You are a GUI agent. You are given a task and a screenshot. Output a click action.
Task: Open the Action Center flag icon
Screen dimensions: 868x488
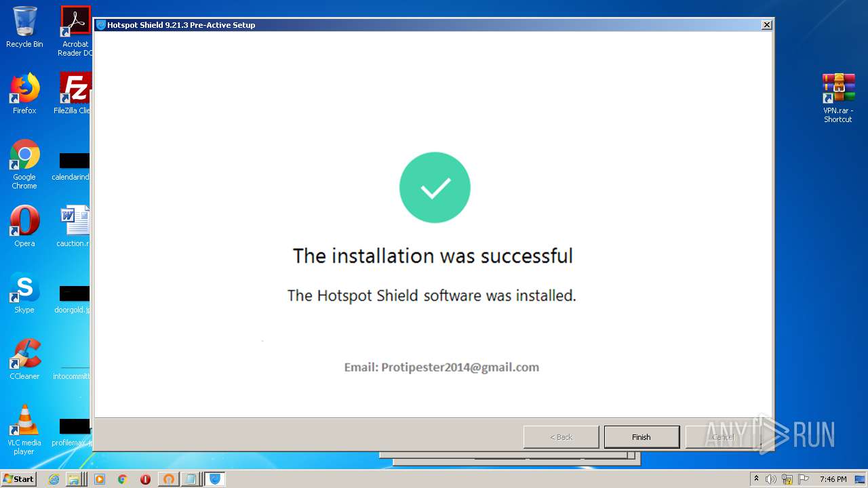click(804, 479)
